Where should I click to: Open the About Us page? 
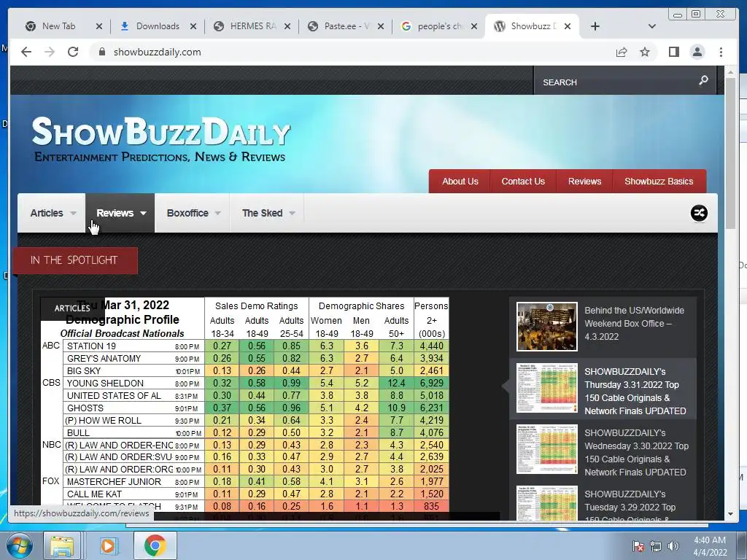pyautogui.click(x=460, y=182)
